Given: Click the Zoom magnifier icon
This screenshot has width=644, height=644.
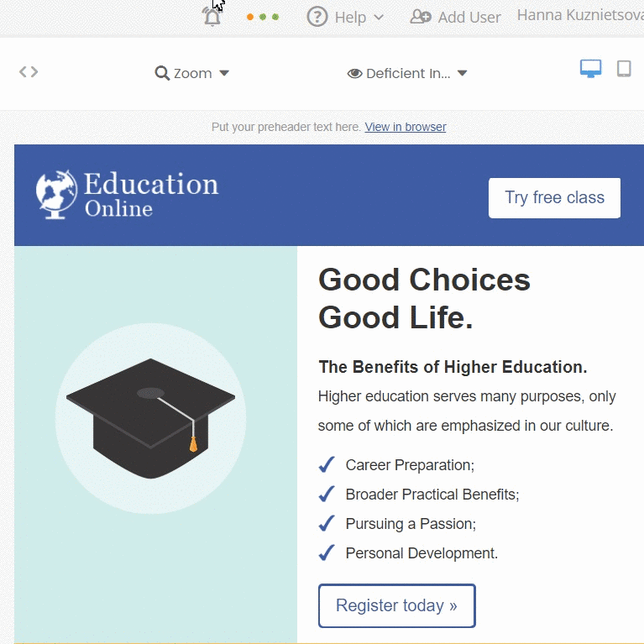Looking at the screenshot, I should pos(162,73).
